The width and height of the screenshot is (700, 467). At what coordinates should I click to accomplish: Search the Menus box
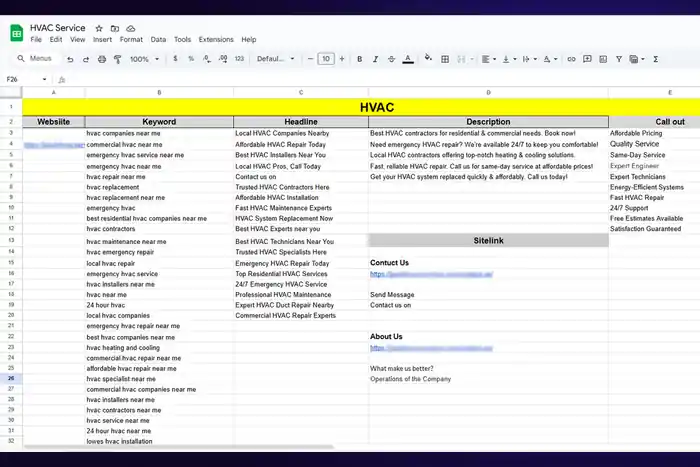click(36, 58)
